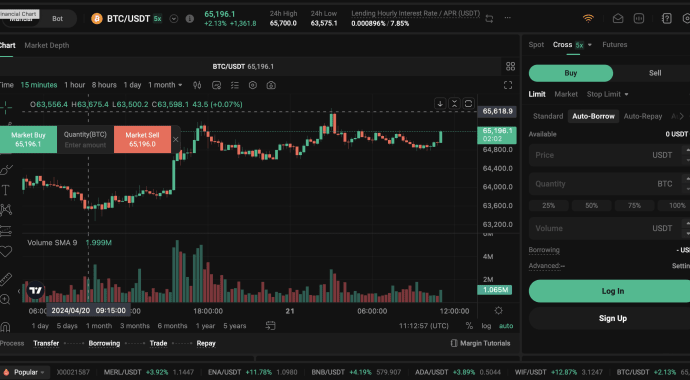Switch order side to Buy
The width and height of the screenshot is (690, 380).
click(x=571, y=73)
